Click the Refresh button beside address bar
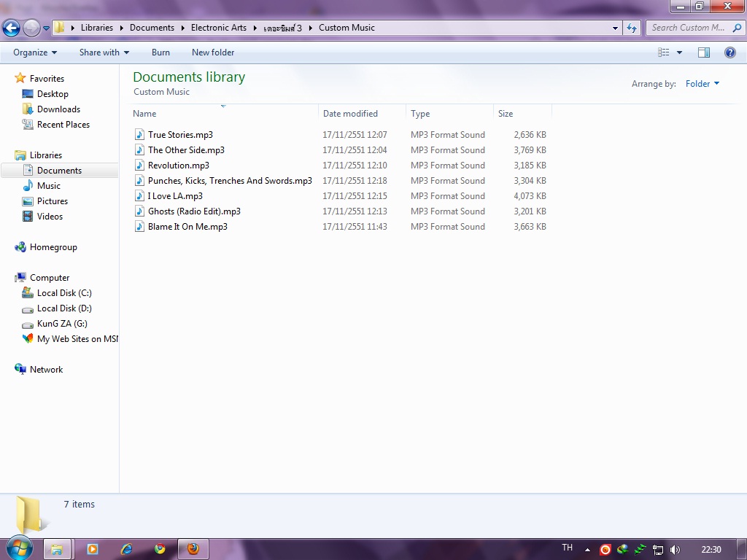The height and width of the screenshot is (560, 747). (632, 28)
